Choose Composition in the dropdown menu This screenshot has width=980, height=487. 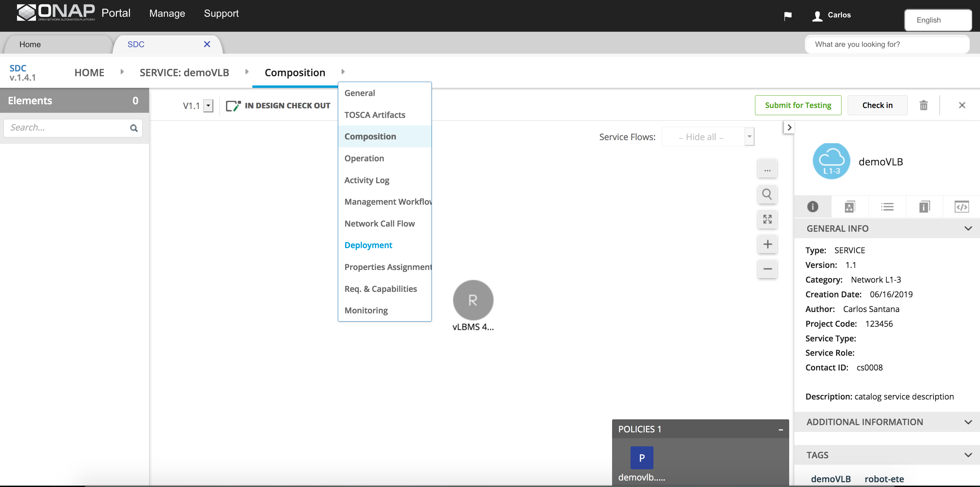[385, 136]
